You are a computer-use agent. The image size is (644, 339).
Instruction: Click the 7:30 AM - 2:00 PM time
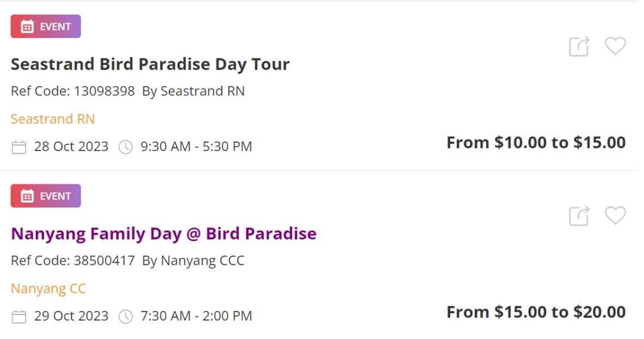tap(196, 316)
